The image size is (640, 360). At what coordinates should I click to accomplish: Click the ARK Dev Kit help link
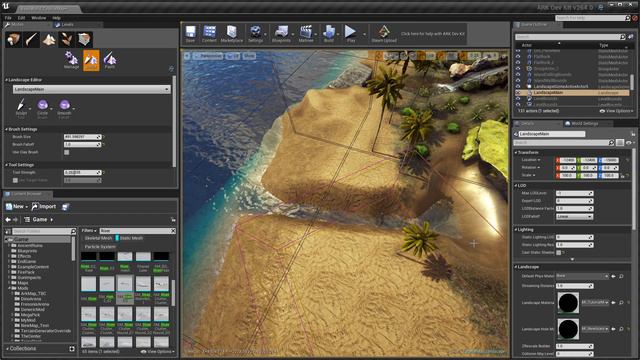(x=433, y=34)
